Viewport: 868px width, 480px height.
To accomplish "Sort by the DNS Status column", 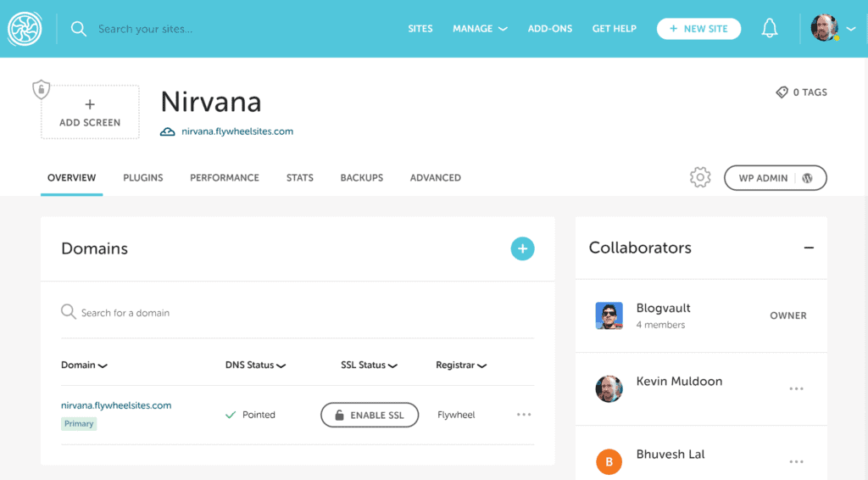I will (x=255, y=365).
